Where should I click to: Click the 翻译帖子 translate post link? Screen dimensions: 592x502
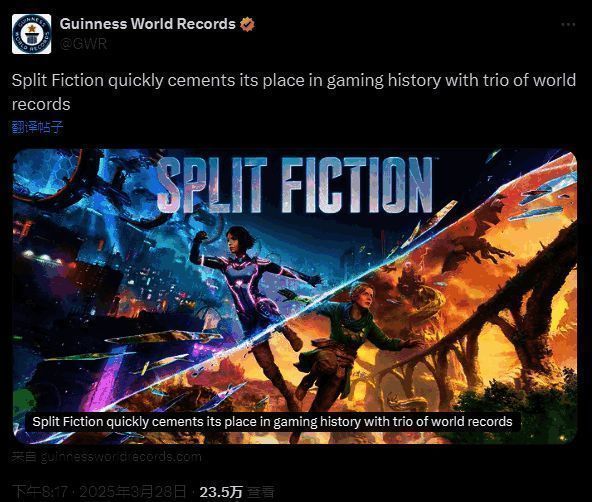tap(37, 127)
